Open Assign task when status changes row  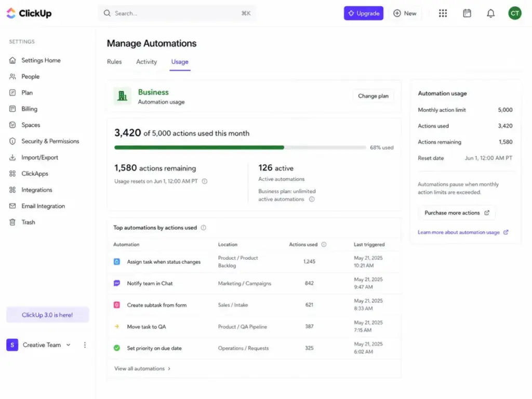(255, 262)
